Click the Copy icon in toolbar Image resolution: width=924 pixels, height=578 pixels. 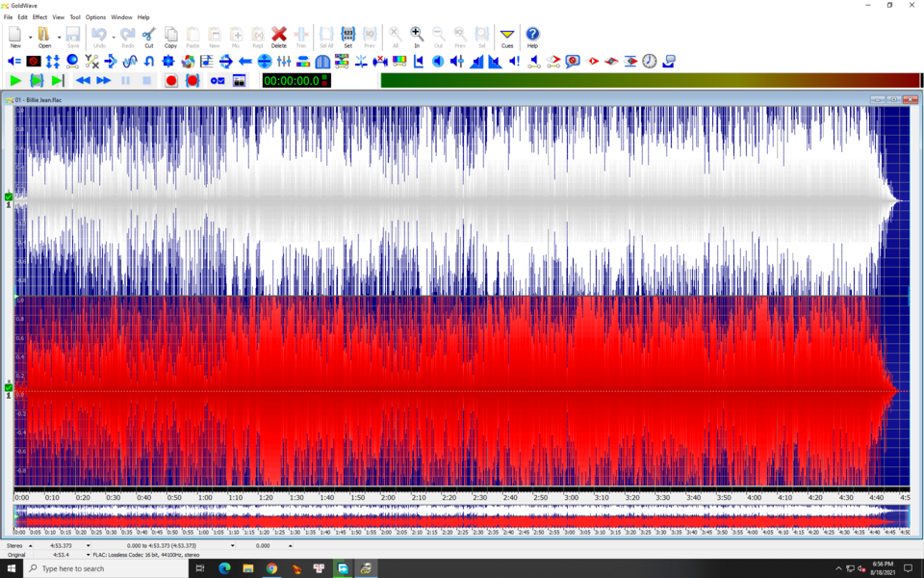pyautogui.click(x=171, y=38)
